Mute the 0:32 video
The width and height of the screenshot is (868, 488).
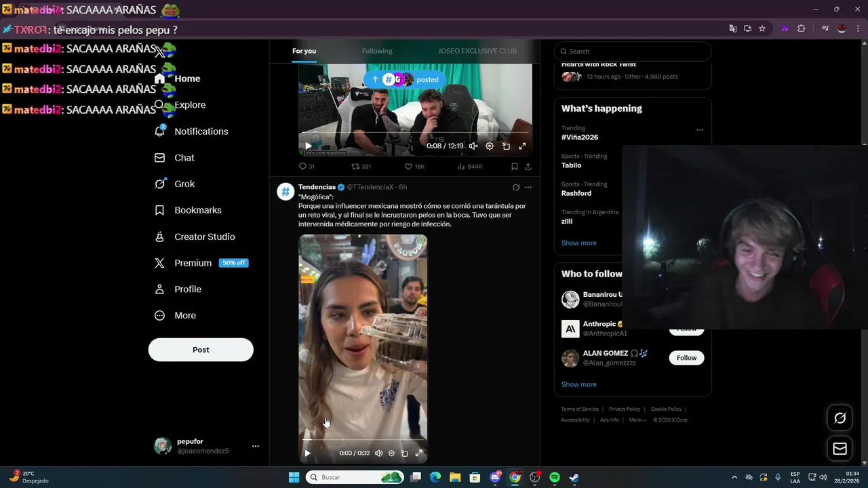378,453
